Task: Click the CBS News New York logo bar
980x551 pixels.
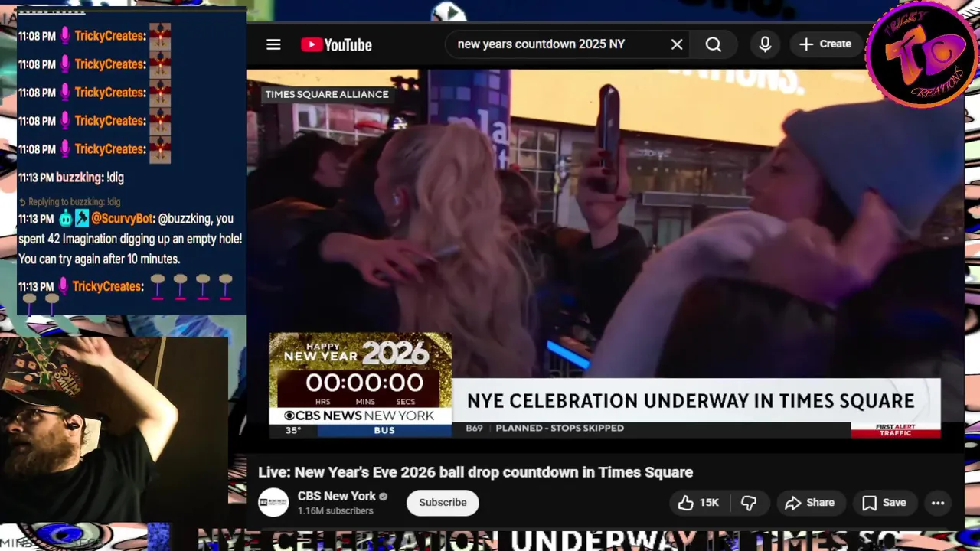Action: 359,416
